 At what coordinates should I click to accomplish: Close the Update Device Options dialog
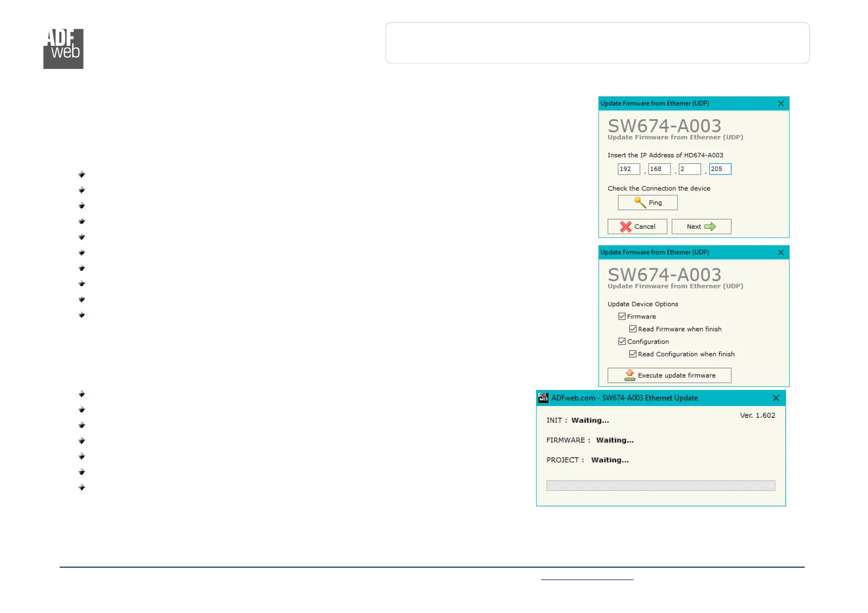[781, 252]
